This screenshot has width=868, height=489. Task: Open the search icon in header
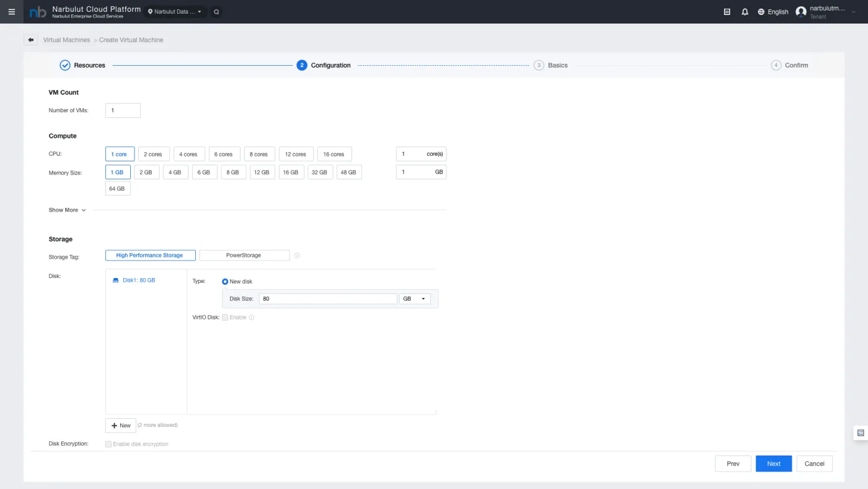(x=216, y=12)
